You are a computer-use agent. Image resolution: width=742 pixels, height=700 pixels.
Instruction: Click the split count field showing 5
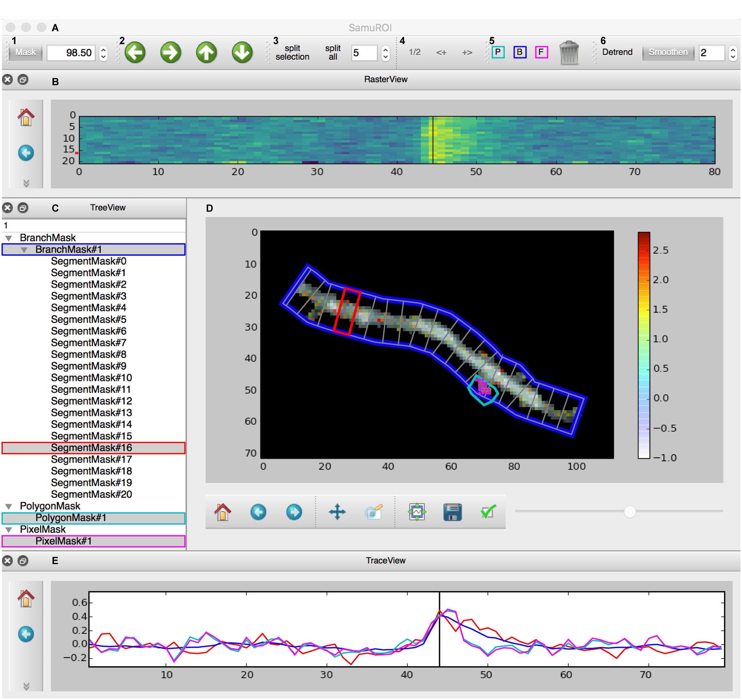[x=364, y=53]
